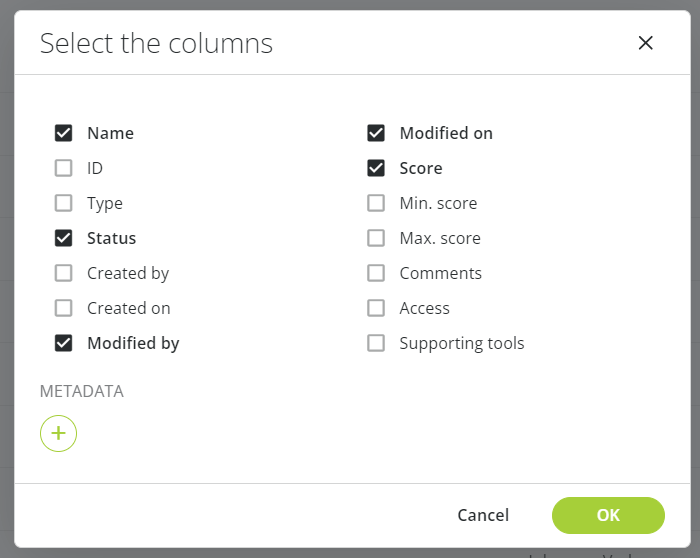The height and width of the screenshot is (558, 700).
Task: Tick the Comments column checkbox
Action: coord(376,273)
